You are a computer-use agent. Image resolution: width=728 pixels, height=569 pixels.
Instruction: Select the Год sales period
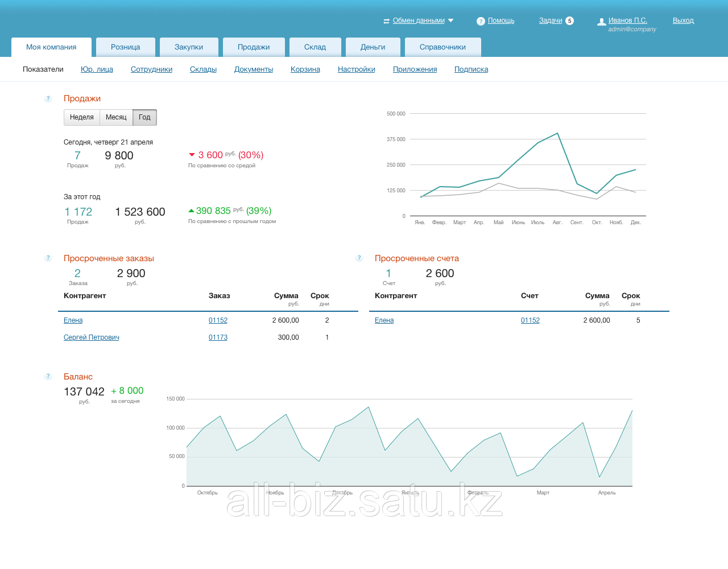[144, 117]
